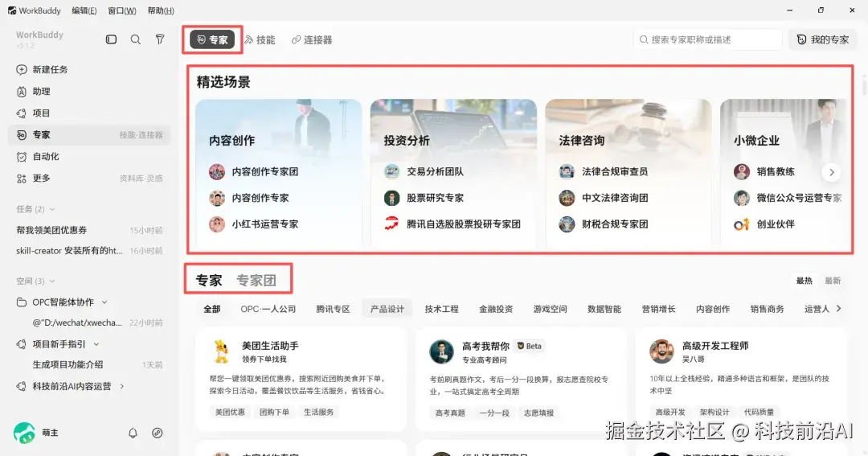Open the 自动化 sidebar item
The height and width of the screenshot is (456, 868).
click(x=88, y=156)
